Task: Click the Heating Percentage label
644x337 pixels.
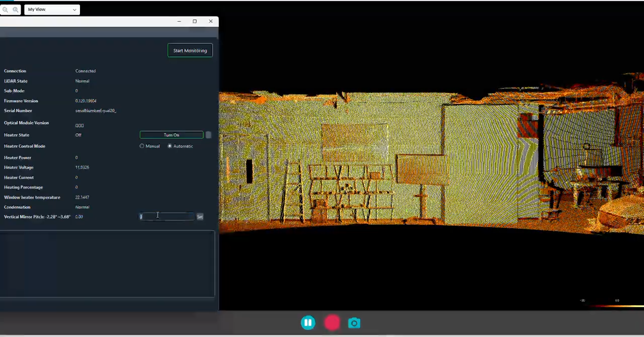Action: click(x=23, y=187)
